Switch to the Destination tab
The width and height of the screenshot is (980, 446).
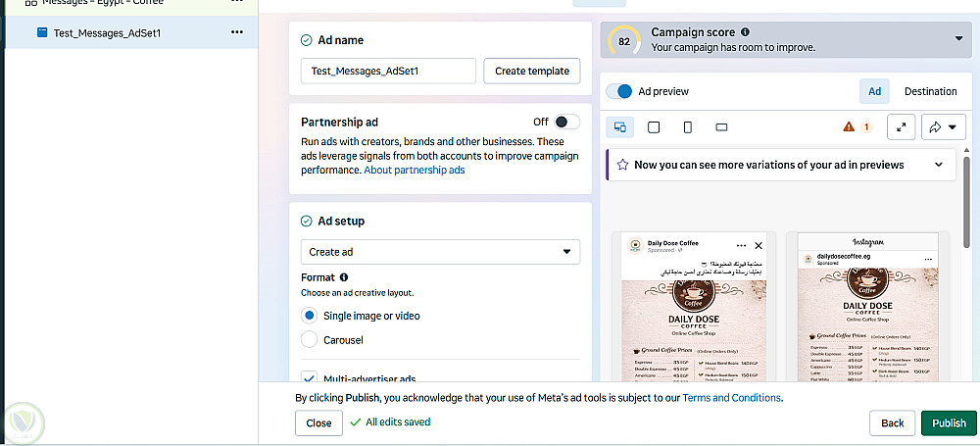coord(930,91)
